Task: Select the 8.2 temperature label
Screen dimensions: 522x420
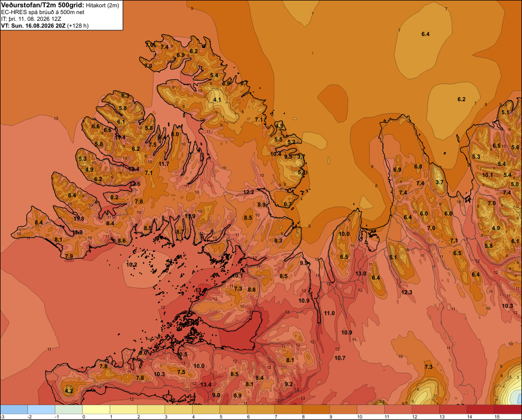Action: (x=114, y=197)
